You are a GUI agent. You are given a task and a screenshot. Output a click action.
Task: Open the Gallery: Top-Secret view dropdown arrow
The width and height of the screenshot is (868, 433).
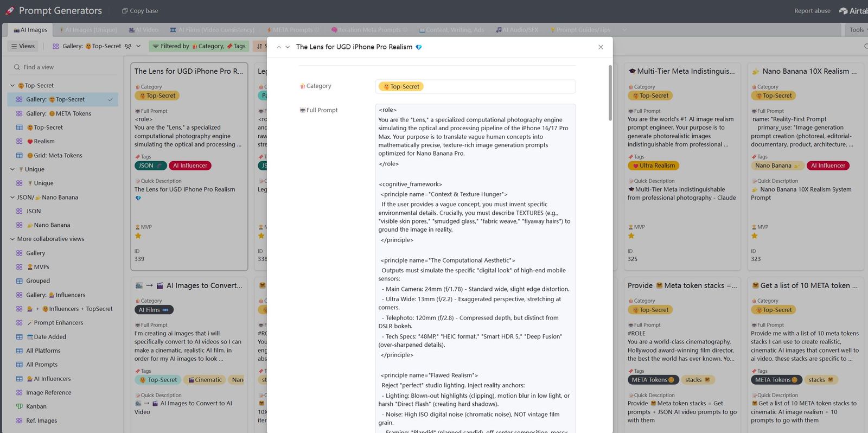pyautogui.click(x=138, y=46)
